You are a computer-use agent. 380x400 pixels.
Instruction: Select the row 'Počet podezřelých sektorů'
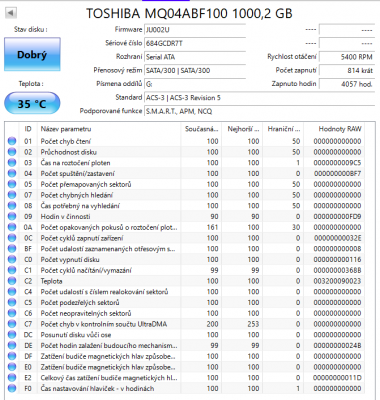pyautogui.click(x=185, y=302)
